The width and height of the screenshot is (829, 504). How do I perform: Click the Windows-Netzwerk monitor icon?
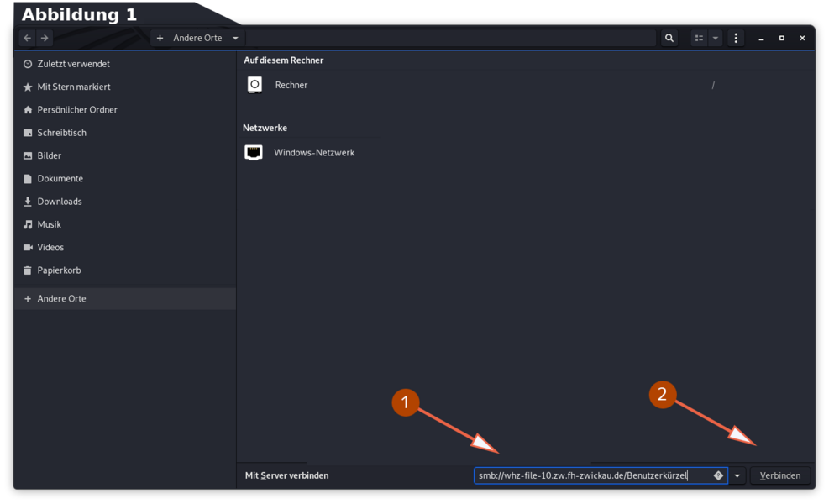point(254,152)
